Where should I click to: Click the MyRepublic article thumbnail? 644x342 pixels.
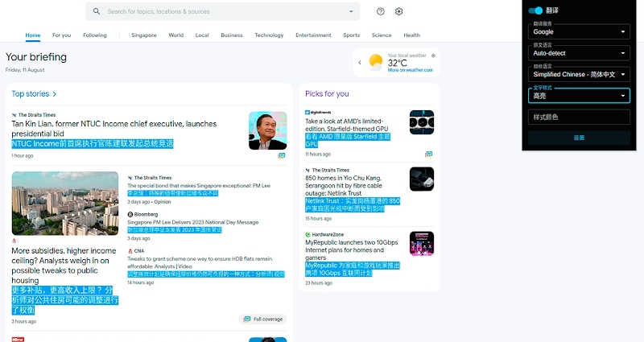pyautogui.click(x=422, y=244)
